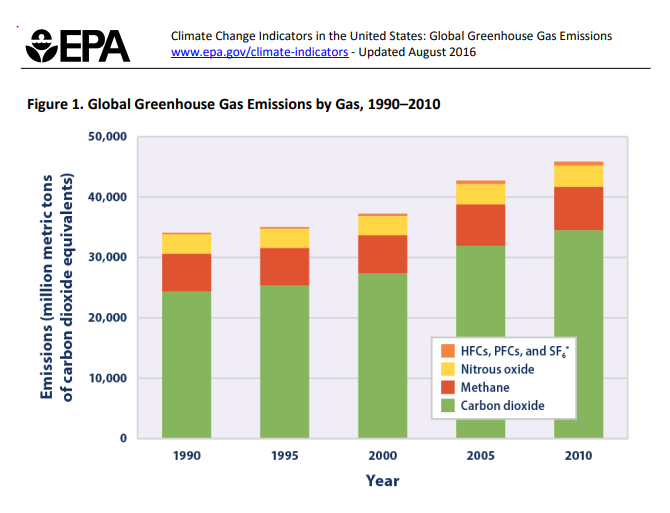Click the 1990 x-axis year label
This screenshot has width=670, height=513.
point(186,455)
